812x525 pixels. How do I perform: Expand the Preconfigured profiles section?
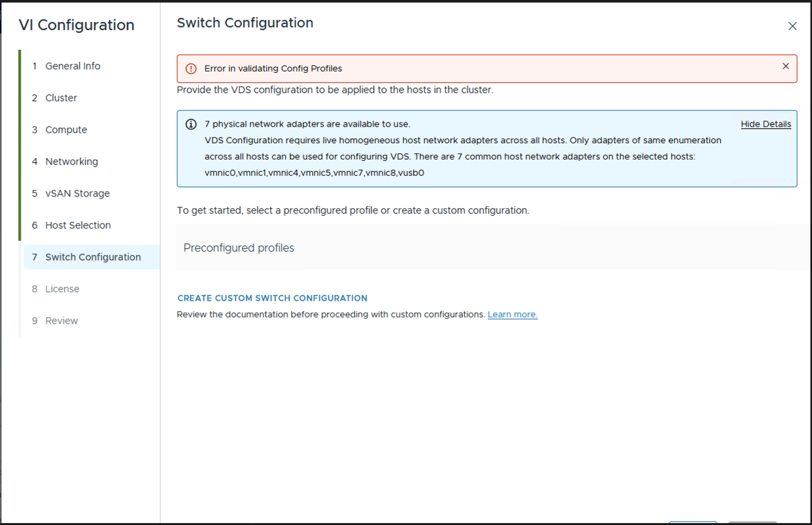239,248
